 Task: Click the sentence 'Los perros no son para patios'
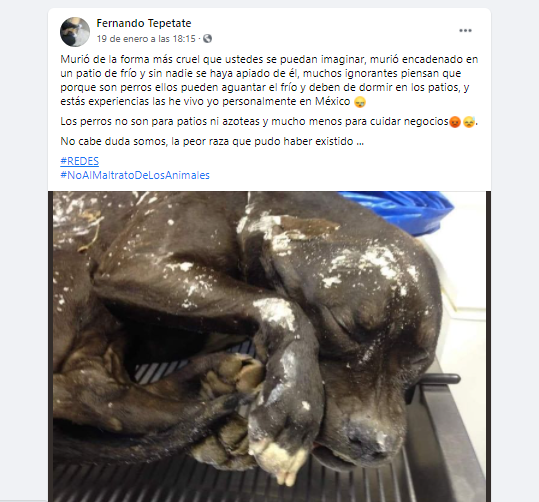click(270, 121)
